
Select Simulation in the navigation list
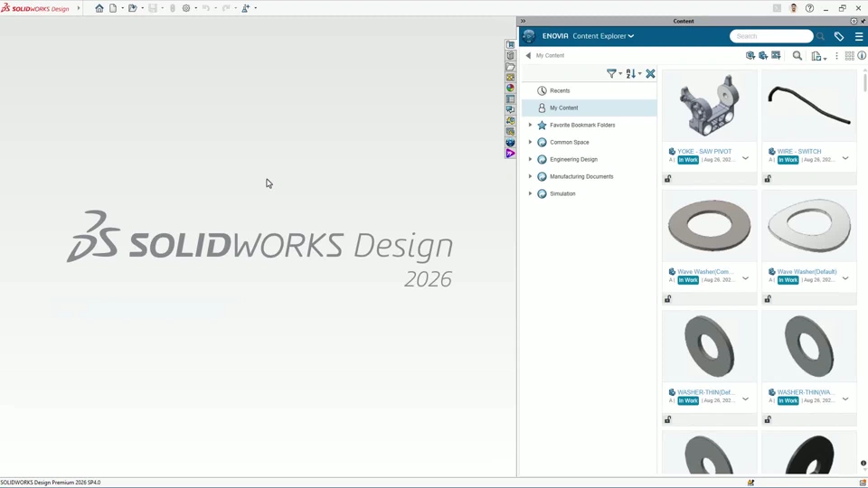[x=562, y=193]
